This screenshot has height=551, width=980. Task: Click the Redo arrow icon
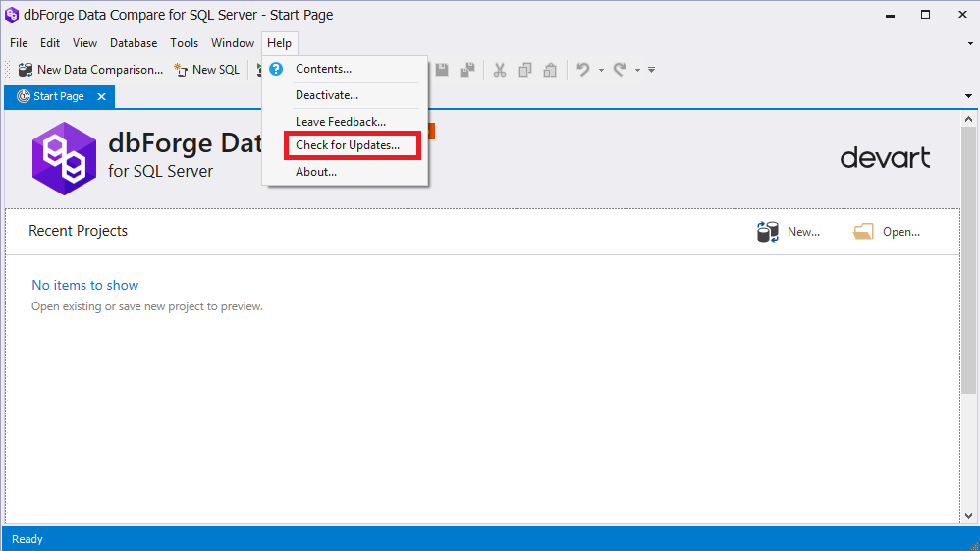[x=620, y=70]
